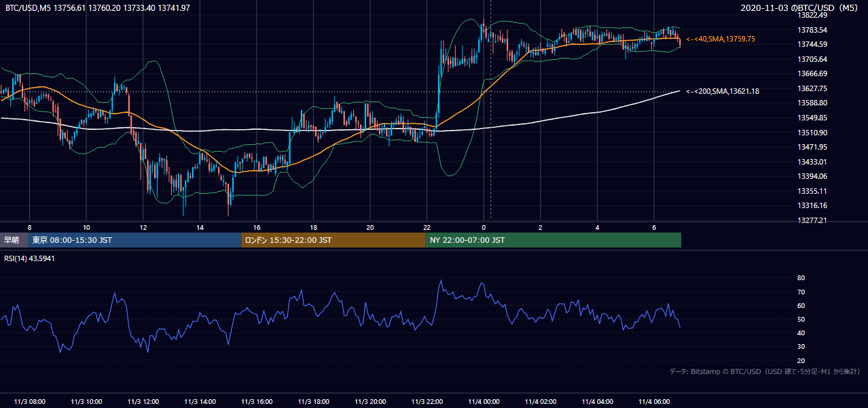Screen dimensions: 868x408
Task: Click RSI axis level 70
Action: click(x=801, y=292)
